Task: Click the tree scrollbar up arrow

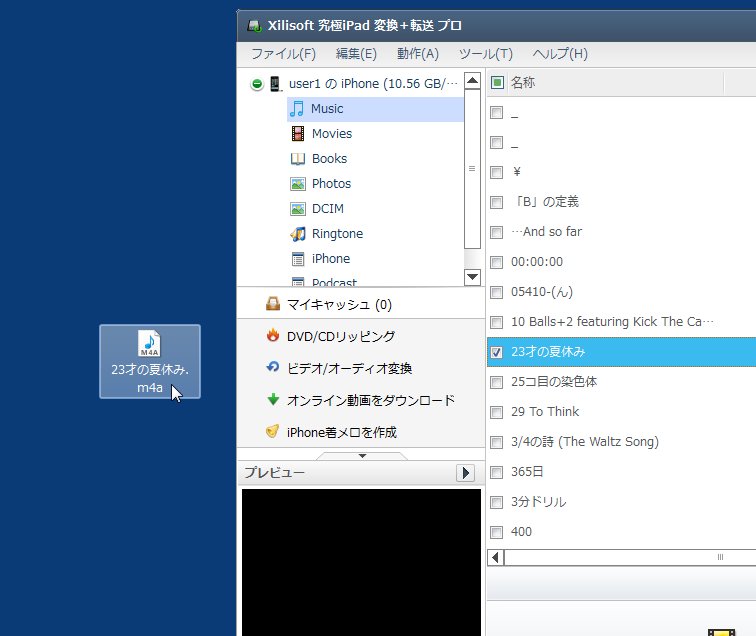Action: click(x=472, y=81)
